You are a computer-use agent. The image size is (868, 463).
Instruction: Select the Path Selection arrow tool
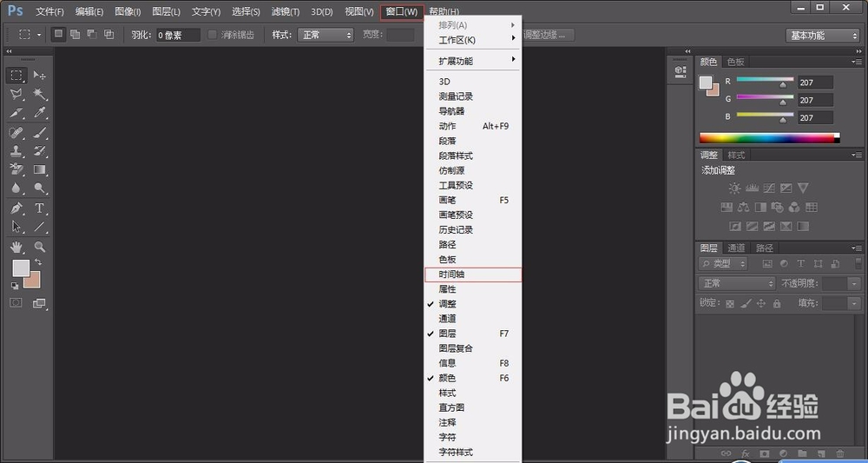point(16,227)
